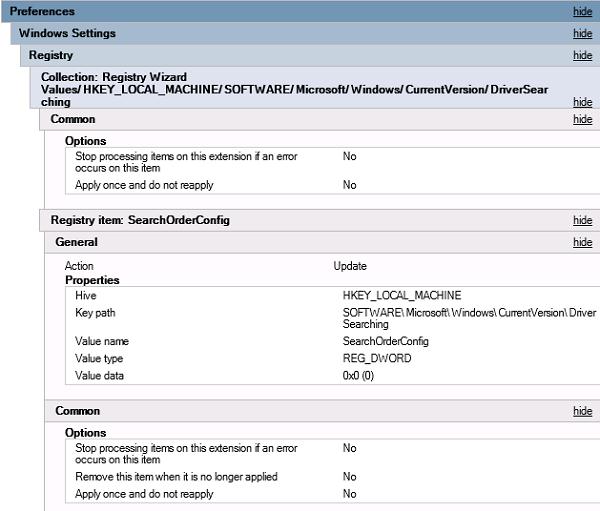Click hide link on the bottom Common section
This screenshot has height=511, width=600.
pos(582,412)
